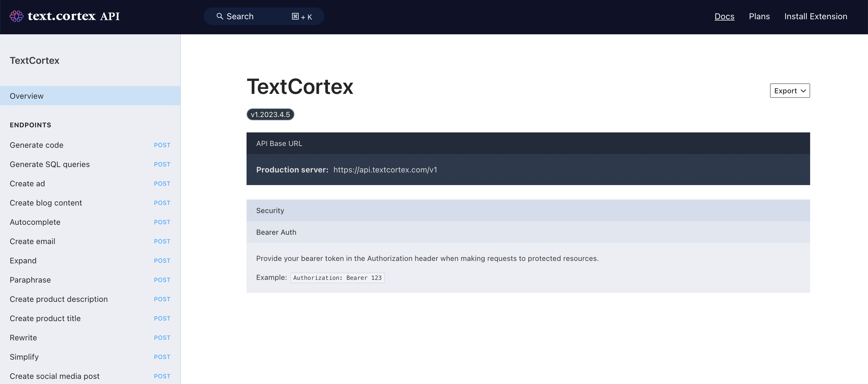Open the Plans menu item
Screen dimensions: 868x384
click(759, 16)
